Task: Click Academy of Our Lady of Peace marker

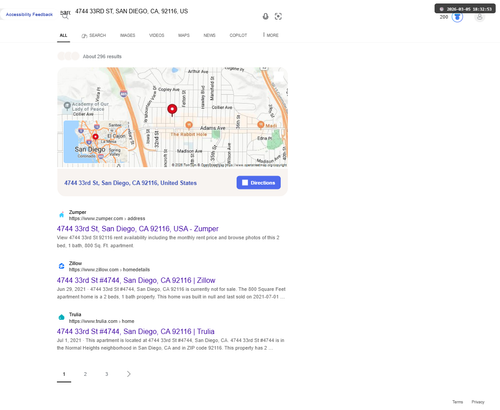Action: point(67,106)
